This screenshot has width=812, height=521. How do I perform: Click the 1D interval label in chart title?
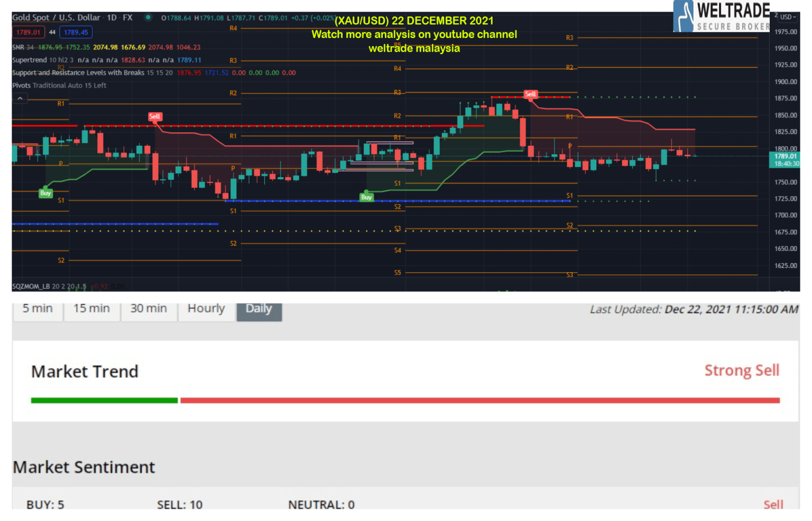point(112,17)
